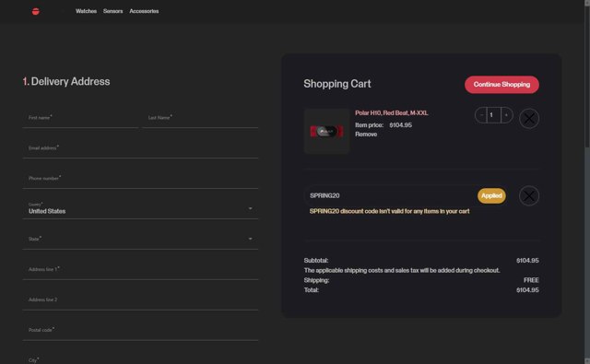The width and height of the screenshot is (590, 364).
Task: Open the Accessories menu
Action: pyautogui.click(x=144, y=11)
